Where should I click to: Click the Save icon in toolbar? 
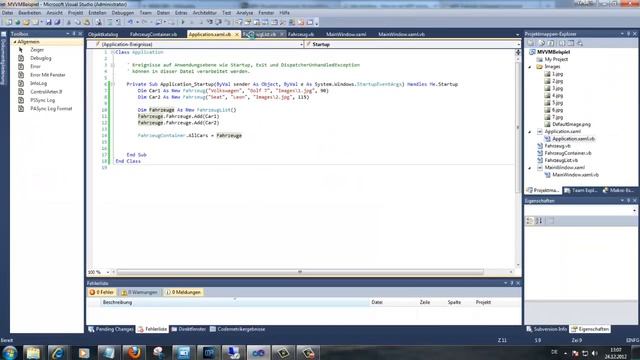[x=49, y=22]
